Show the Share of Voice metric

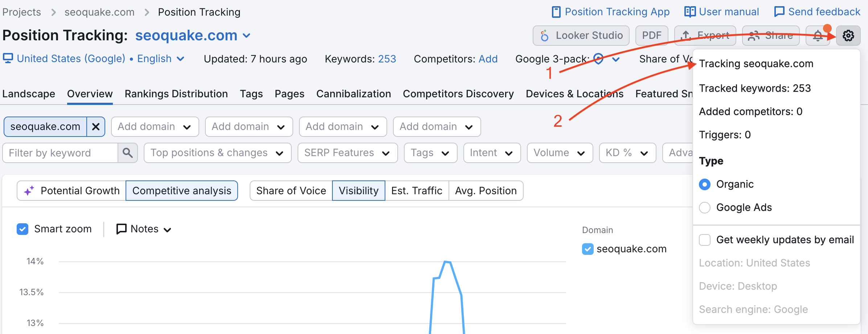pyautogui.click(x=291, y=191)
